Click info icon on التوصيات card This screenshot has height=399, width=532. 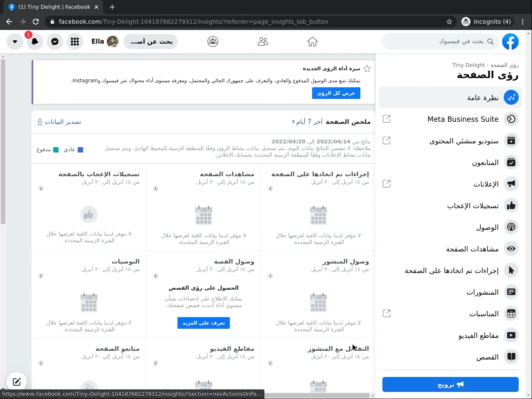[41, 276]
